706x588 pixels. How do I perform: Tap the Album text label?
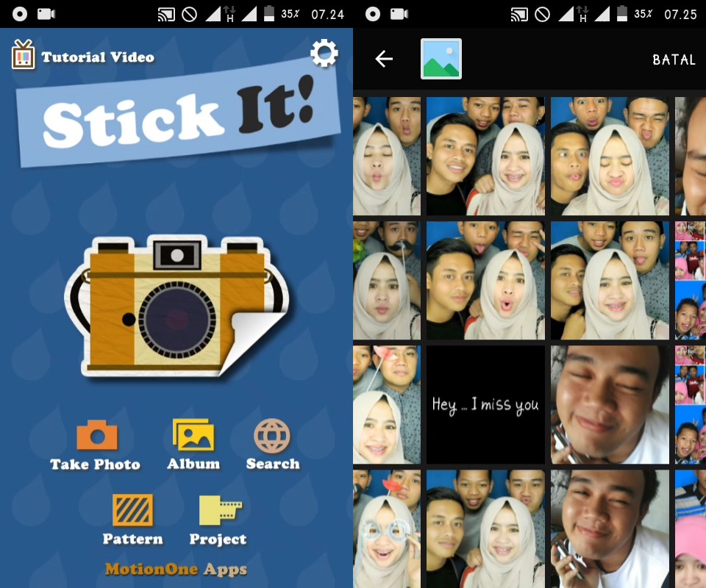(x=193, y=464)
